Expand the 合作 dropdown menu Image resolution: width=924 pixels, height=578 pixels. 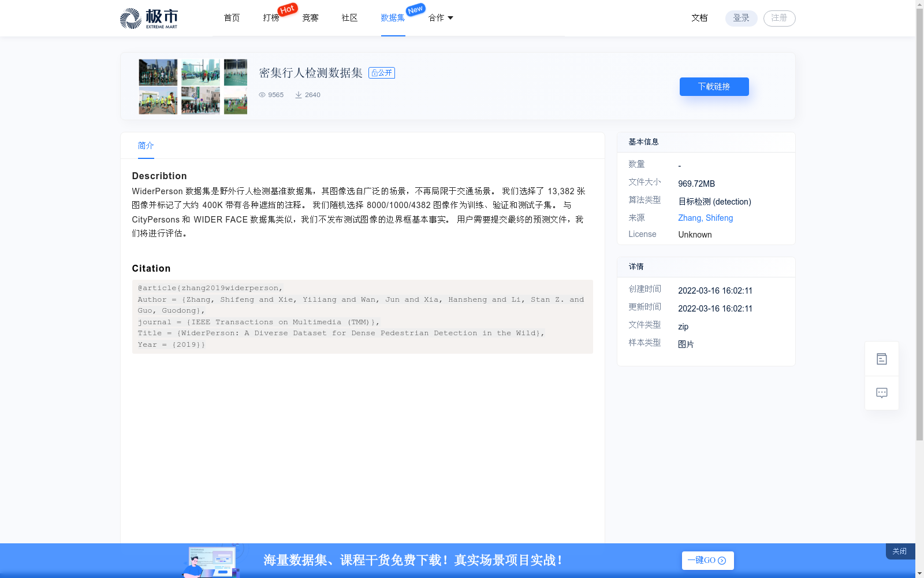pos(441,18)
